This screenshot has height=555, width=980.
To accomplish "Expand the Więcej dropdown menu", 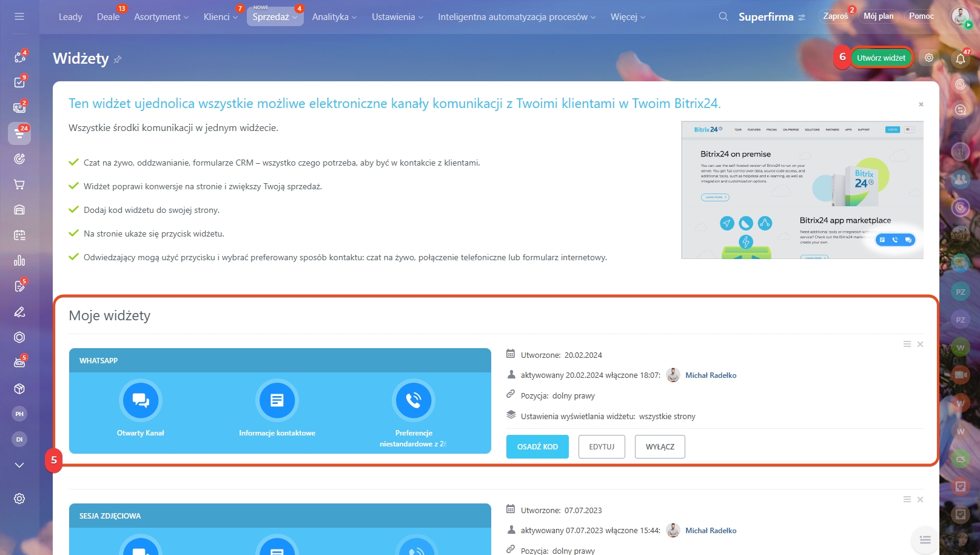I will click(628, 16).
